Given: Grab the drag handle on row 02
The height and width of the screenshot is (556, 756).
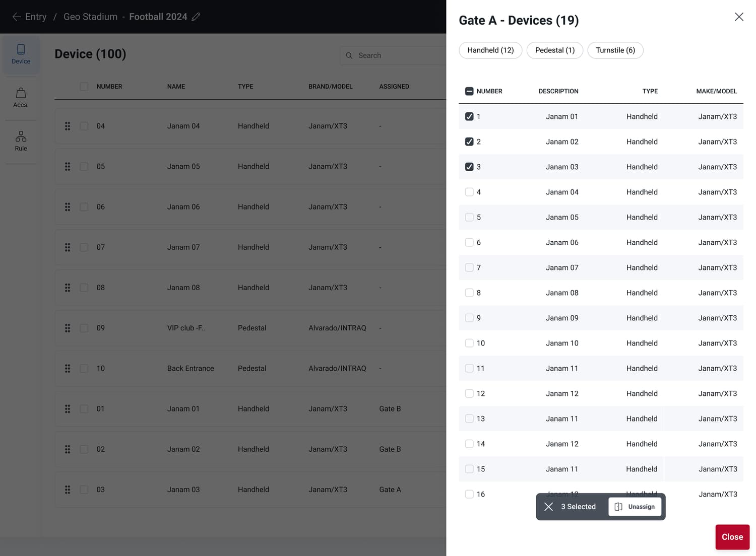Looking at the screenshot, I should click(x=68, y=449).
